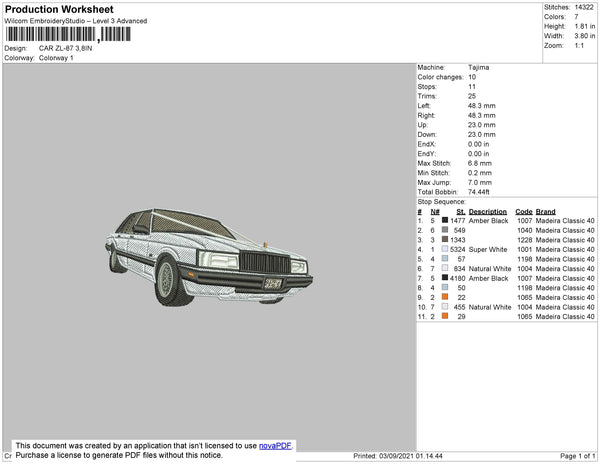Click the Code column header

click(523, 211)
